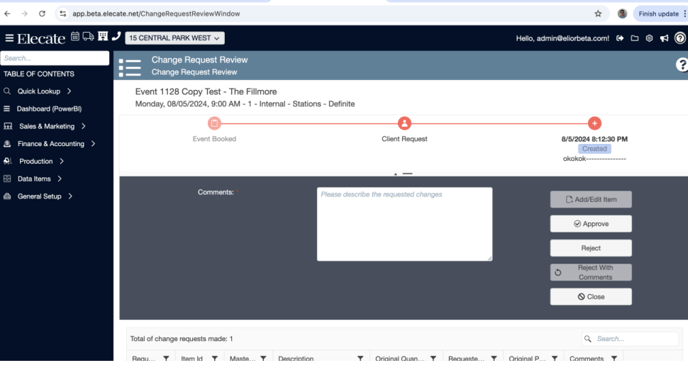This screenshot has height=375, width=688.
Task: Click the change requests grid Search field
Action: [636, 339]
